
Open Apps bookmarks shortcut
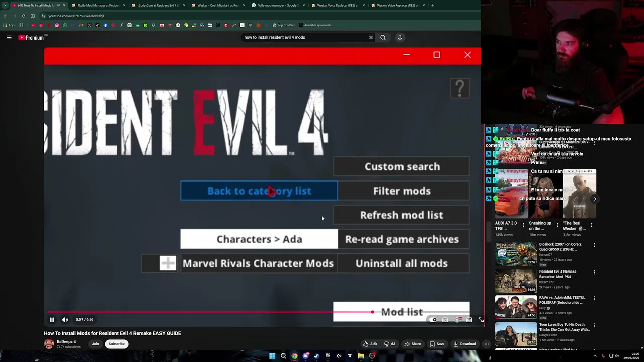tap(9, 25)
